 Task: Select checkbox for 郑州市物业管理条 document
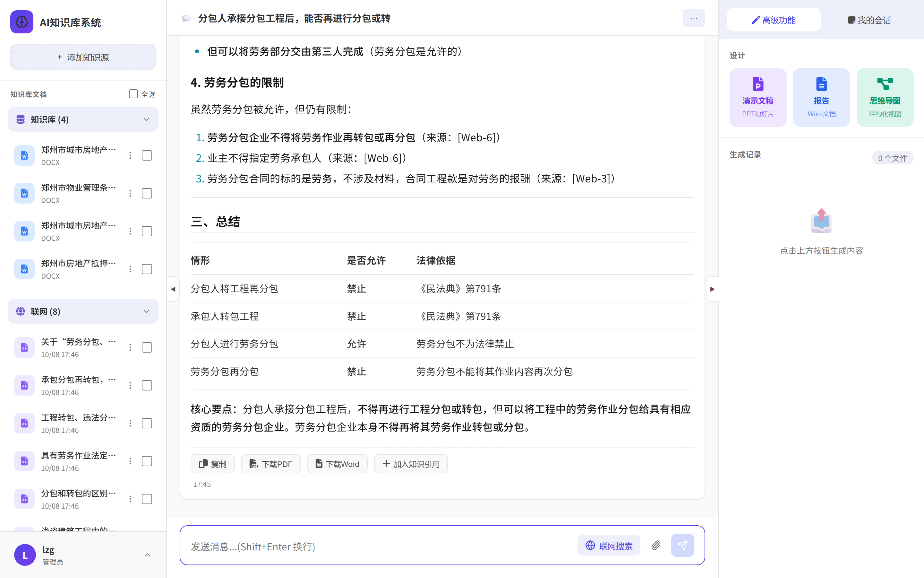pos(147,193)
